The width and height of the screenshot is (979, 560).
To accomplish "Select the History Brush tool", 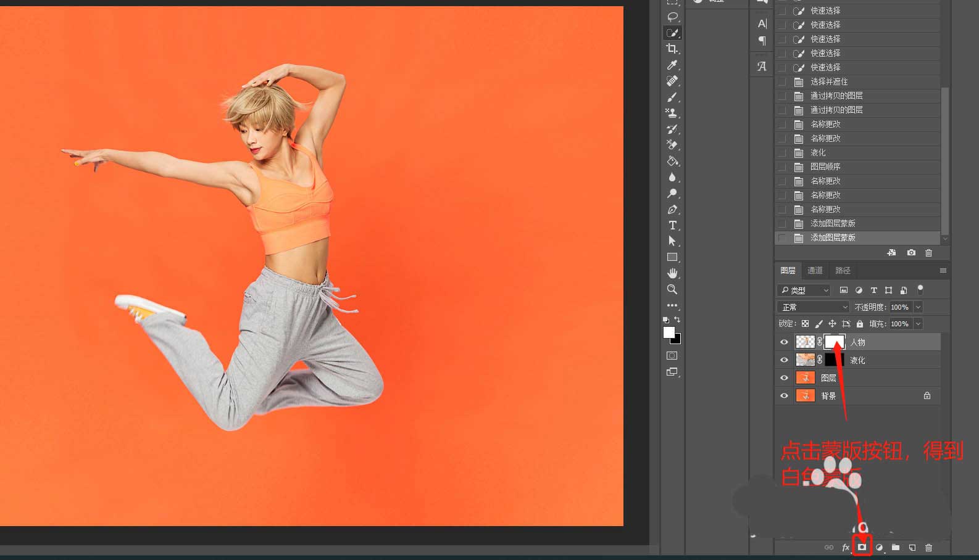I will click(672, 129).
